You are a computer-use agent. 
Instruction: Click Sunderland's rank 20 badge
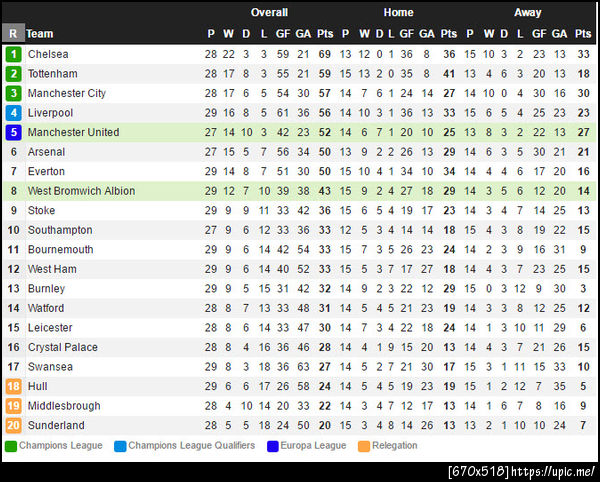(x=13, y=425)
